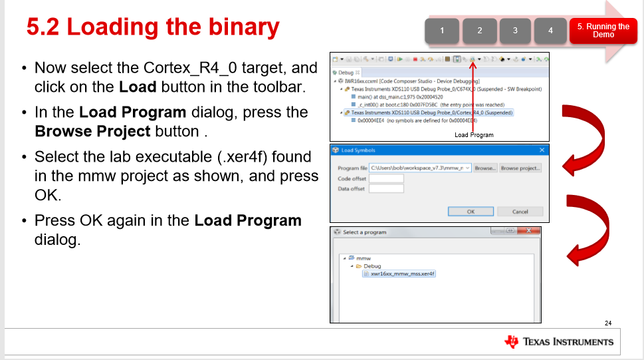The width and height of the screenshot is (644, 360).
Task: Click the Save toolbar icon
Action: pos(349,59)
